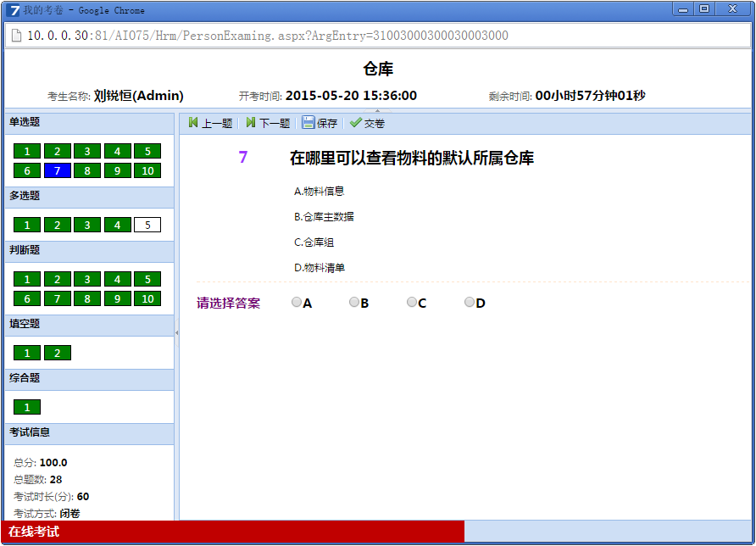Open true/false (判断题) question 7
Screen dimensions: 756x546
(58, 298)
